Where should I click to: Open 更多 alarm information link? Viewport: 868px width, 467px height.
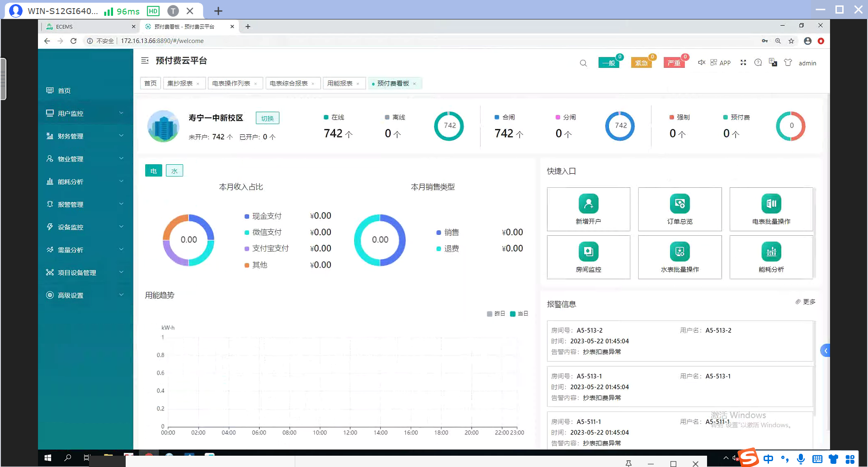(806, 302)
